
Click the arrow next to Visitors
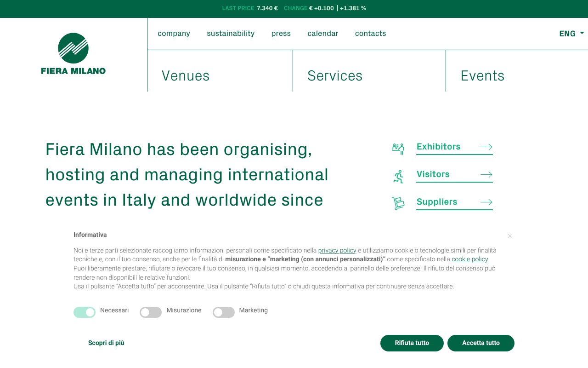486,175
